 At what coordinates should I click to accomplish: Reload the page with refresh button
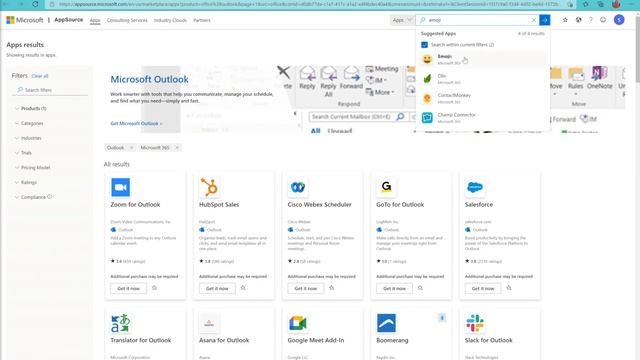[35, 4]
